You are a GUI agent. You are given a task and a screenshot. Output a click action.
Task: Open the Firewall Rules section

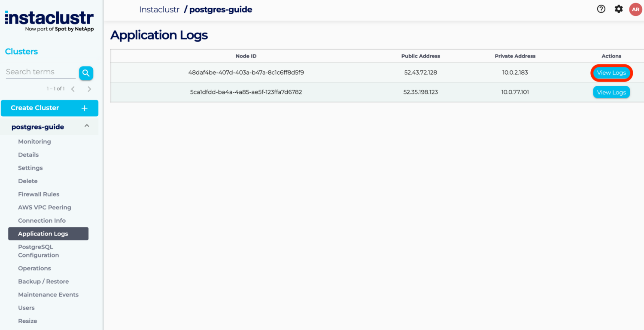(x=38, y=194)
